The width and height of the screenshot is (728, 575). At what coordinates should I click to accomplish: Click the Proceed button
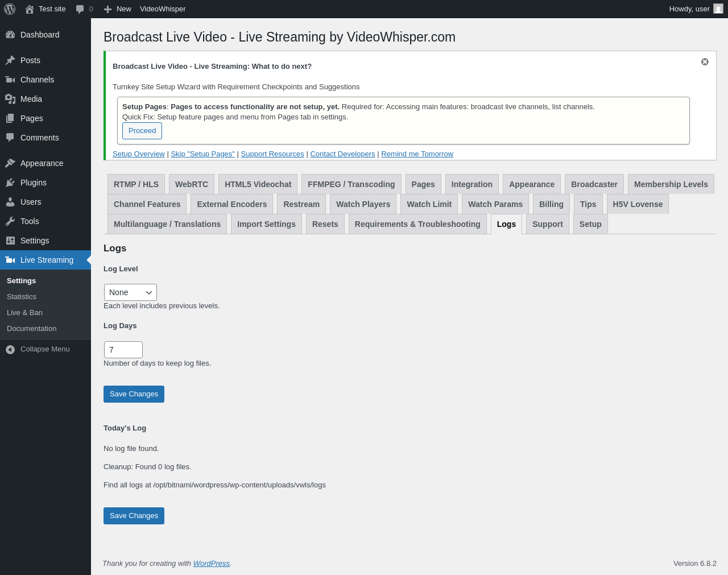142,131
